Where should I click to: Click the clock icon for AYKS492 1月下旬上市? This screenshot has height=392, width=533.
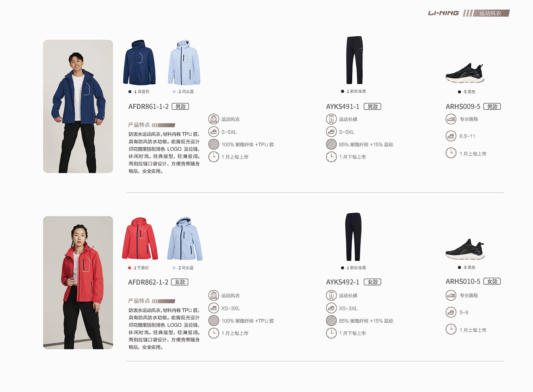click(x=331, y=333)
